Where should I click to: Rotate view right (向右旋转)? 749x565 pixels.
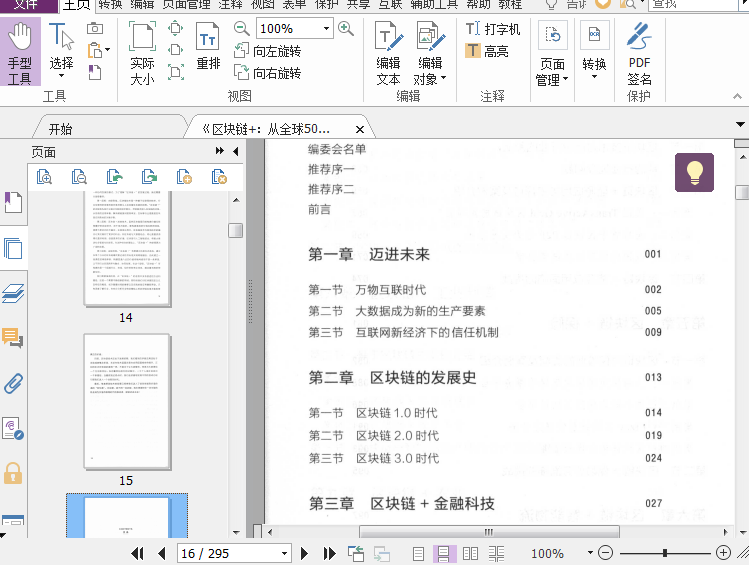pyautogui.click(x=267, y=73)
